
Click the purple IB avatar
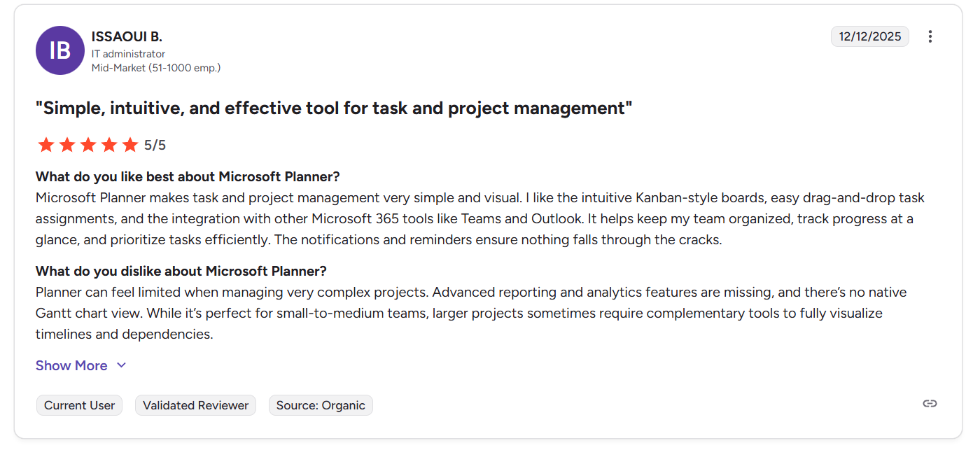point(60,50)
